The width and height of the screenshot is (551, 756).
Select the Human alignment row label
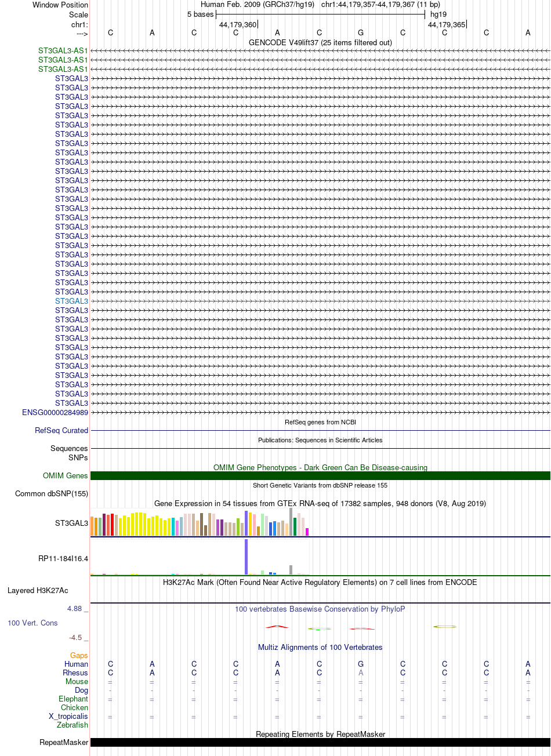point(77,664)
